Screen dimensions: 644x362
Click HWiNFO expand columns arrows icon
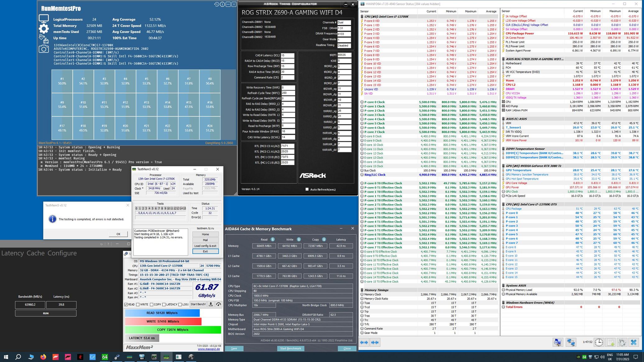pyautogui.click(x=364, y=342)
